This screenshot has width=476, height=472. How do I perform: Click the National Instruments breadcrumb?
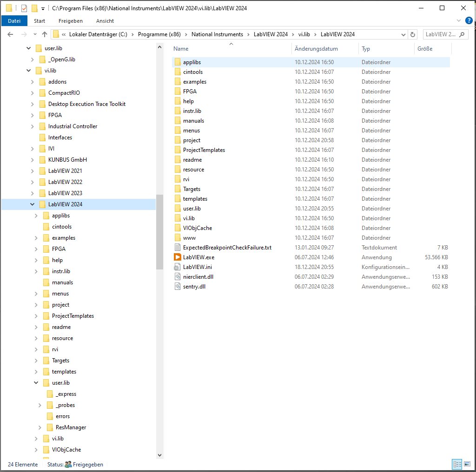tap(218, 34)
